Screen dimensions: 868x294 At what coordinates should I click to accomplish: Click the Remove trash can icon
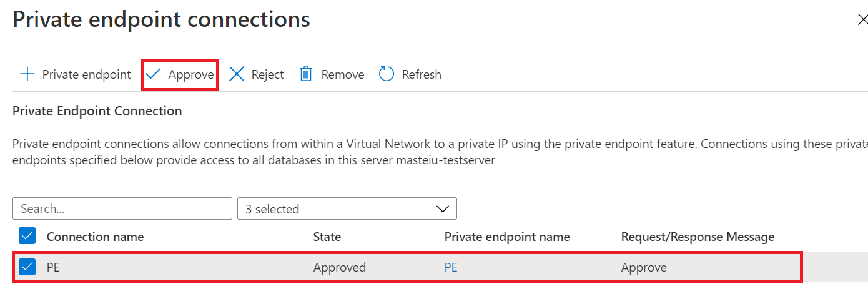pos(306,74)
